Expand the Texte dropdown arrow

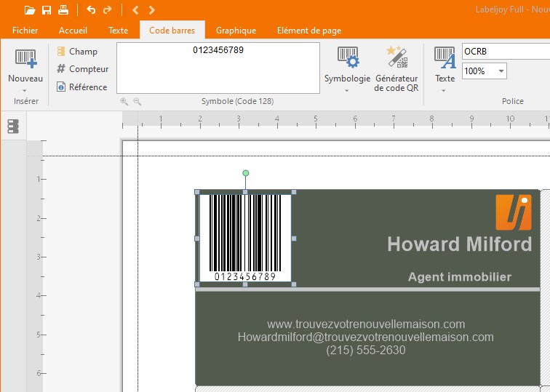point(443,90)
